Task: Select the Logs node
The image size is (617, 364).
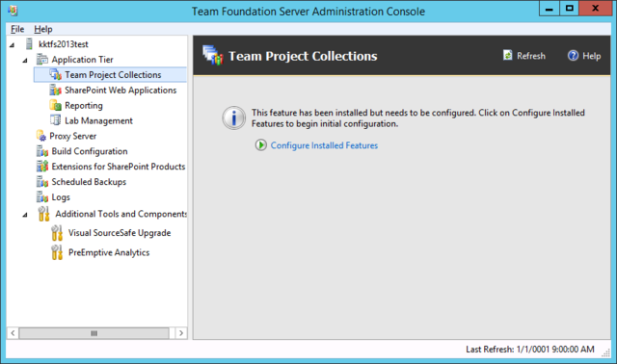Action: 61,197
